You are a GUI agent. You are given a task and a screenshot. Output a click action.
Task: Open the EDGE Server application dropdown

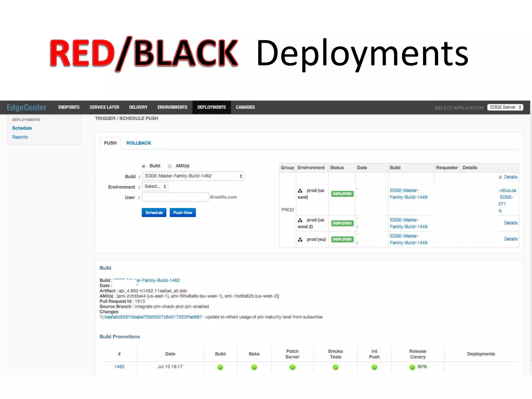[505, 107]
